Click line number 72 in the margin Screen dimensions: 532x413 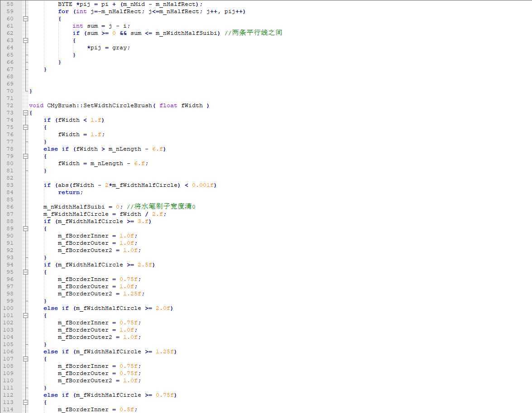(10, 105)
